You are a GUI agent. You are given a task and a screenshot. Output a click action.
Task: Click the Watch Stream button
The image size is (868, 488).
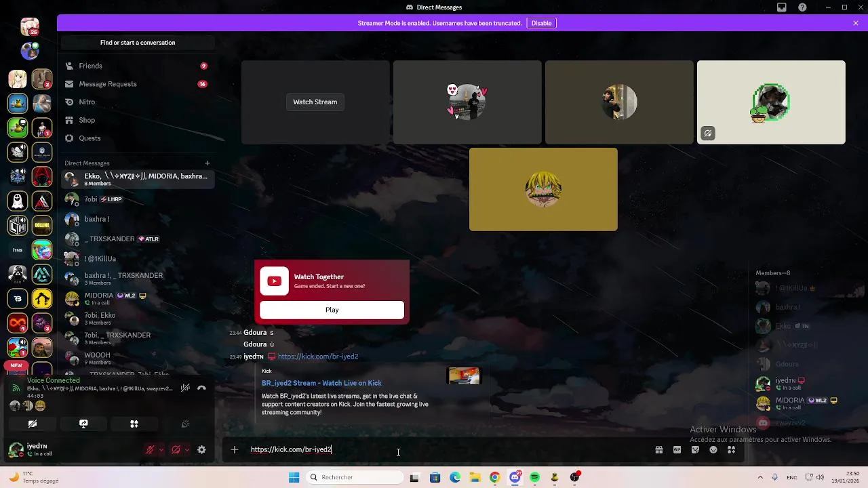coord(315,102)
